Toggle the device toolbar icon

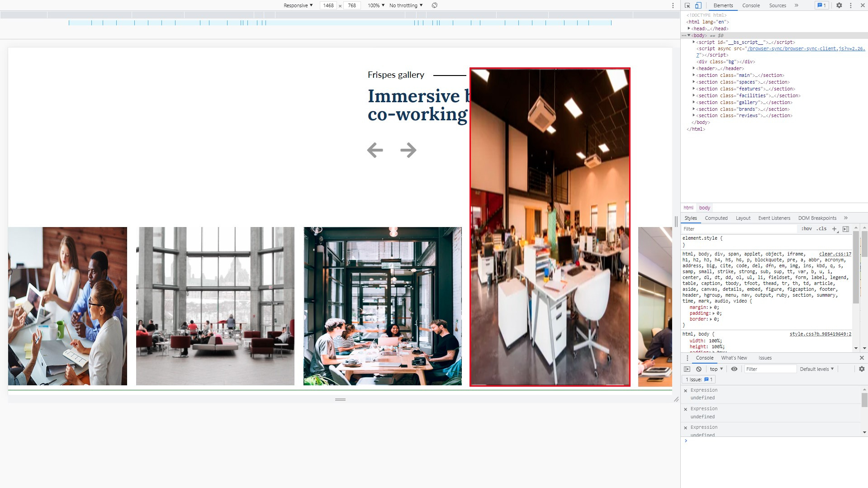[698, 5]
